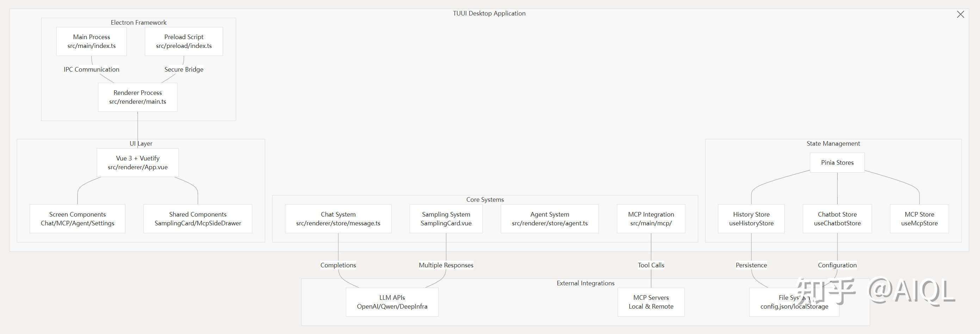Click the Chat System node

pyautogui.click(x=338, y=219)
